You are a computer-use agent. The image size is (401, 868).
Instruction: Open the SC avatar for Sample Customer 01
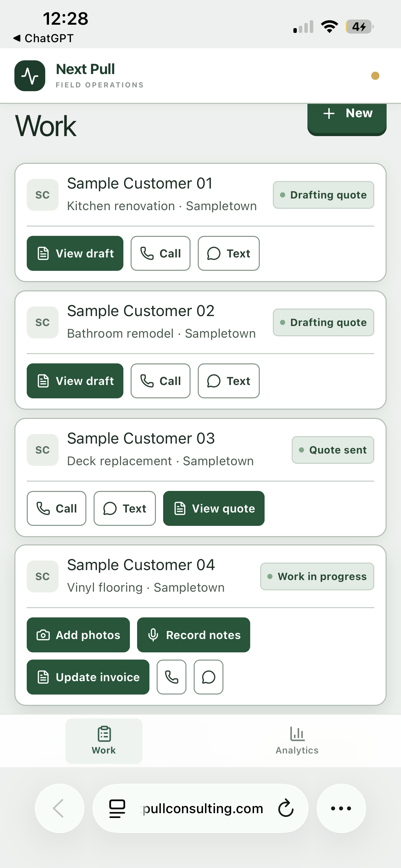point(42,195)
